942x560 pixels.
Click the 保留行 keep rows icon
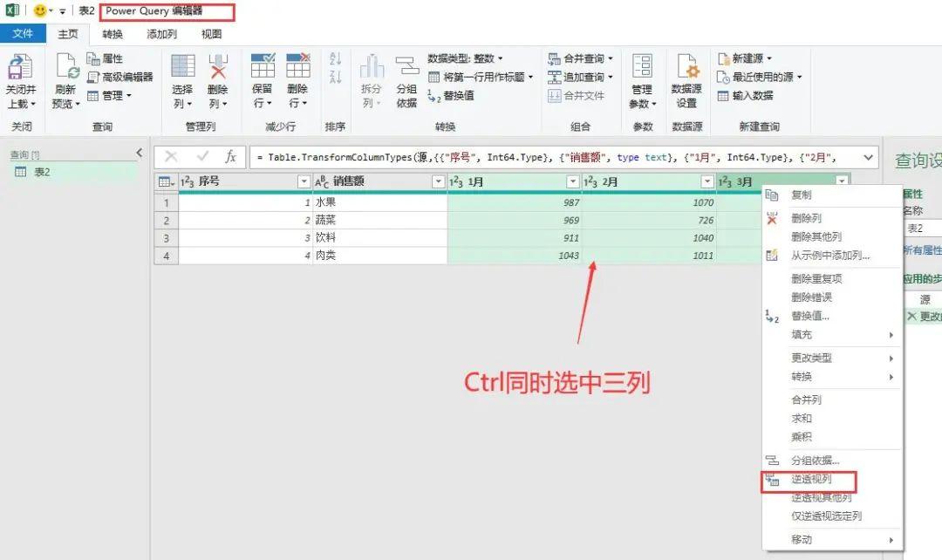coord(263,68)
